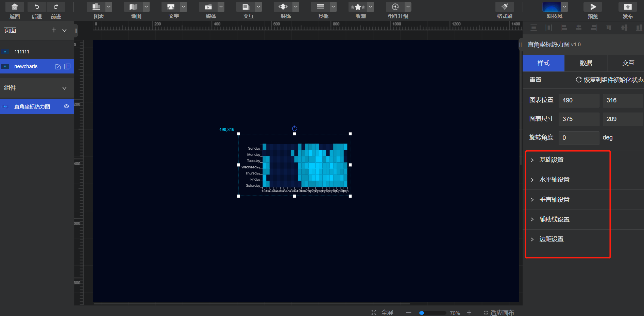Image resolution: width=644 pixels, height=316 pixels.
Task: Click the chart width field 375
Action: tap(579, 119)
